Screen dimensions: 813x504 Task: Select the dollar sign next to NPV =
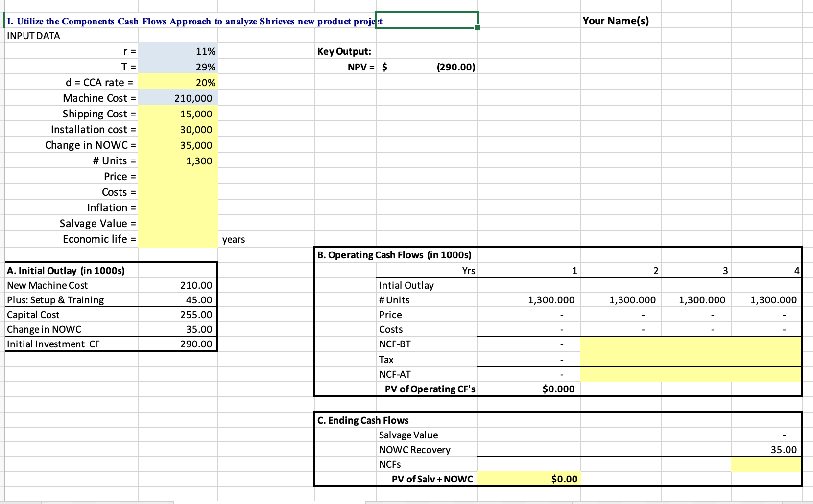384,67
